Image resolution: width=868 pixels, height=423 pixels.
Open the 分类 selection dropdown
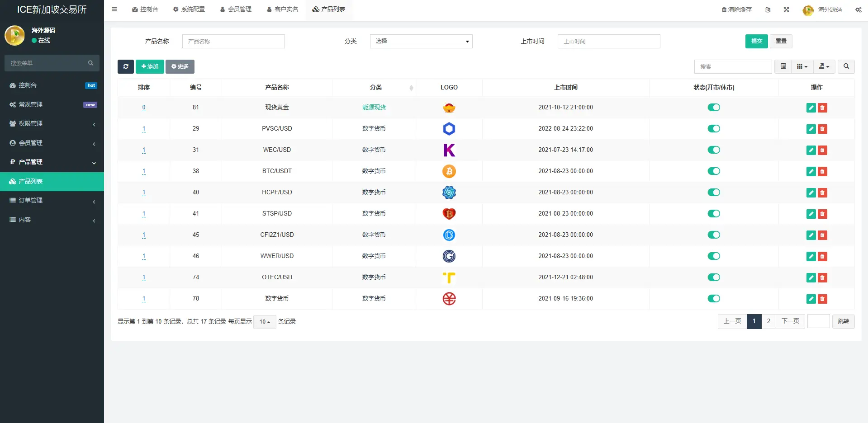[421, 41]
